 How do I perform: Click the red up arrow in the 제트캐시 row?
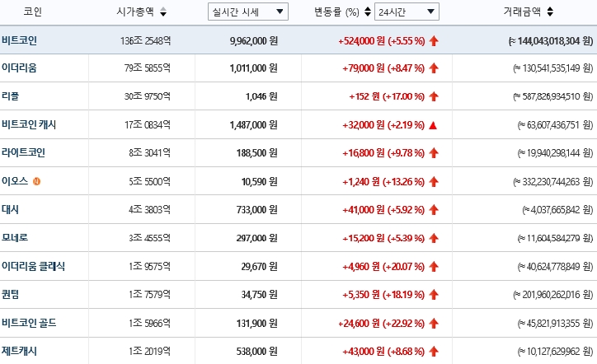434,352
